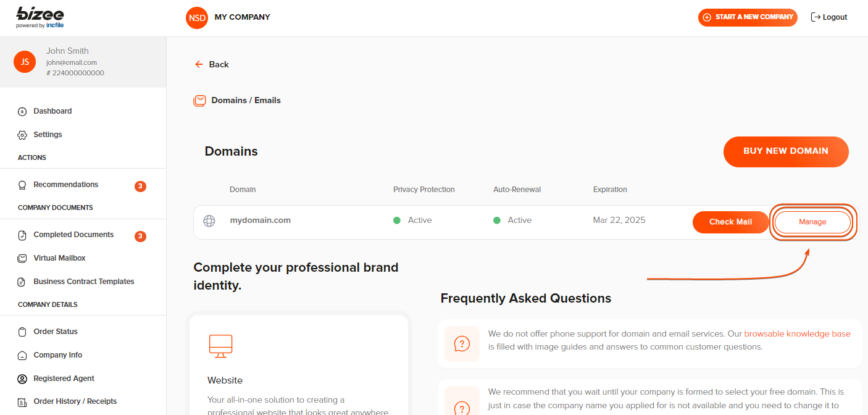Go to Order Status page

coord(56,332)
